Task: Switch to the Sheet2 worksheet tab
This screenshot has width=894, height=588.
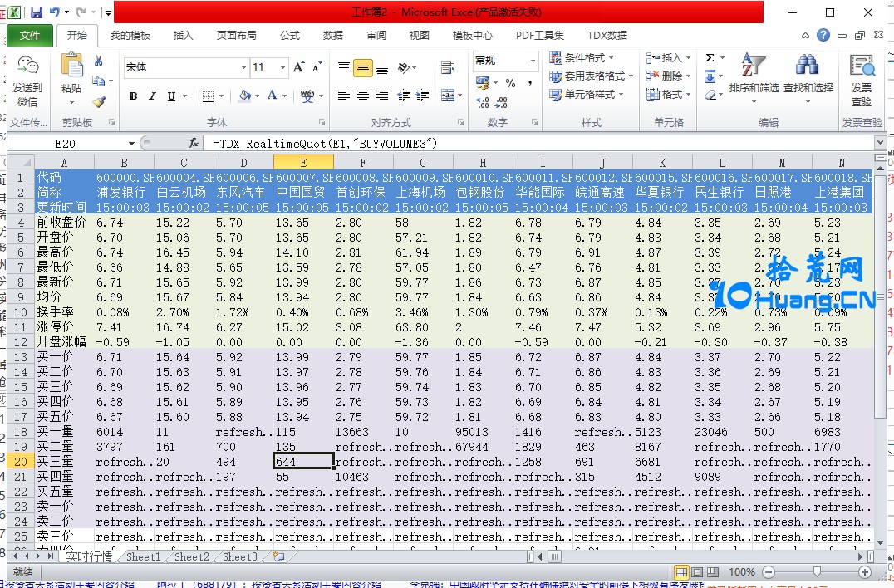Action: click(192, 556)
